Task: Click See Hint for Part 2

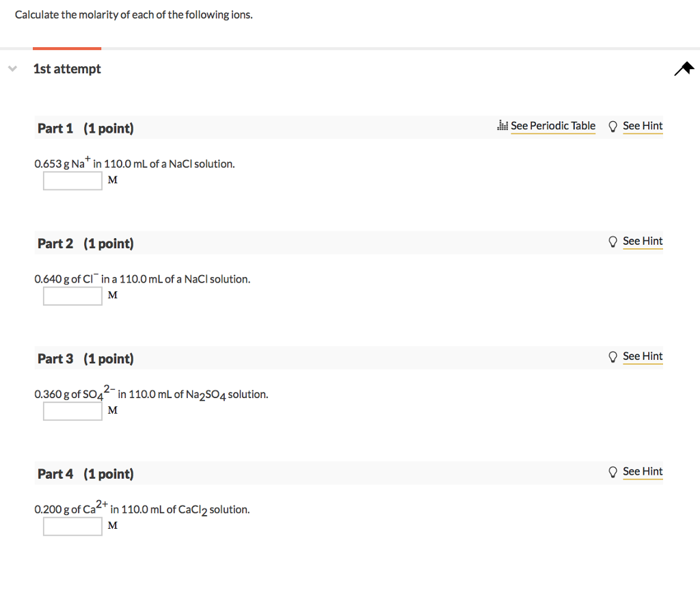Action: click(x=642, y=241)
